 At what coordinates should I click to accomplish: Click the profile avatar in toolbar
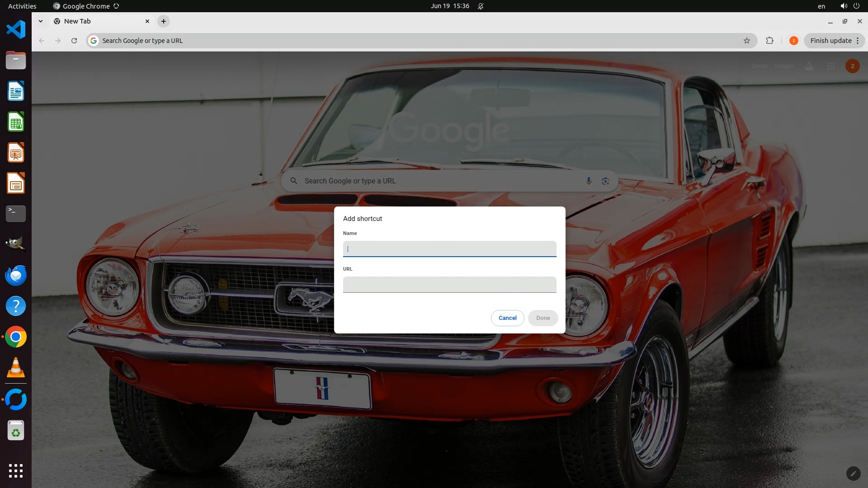tap(793, 41)
